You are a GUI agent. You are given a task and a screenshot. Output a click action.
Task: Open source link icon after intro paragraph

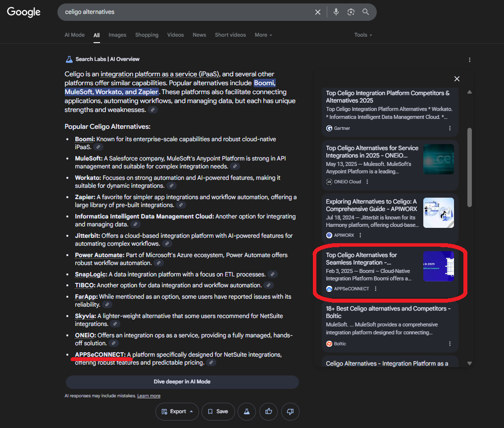coord(153,109)
